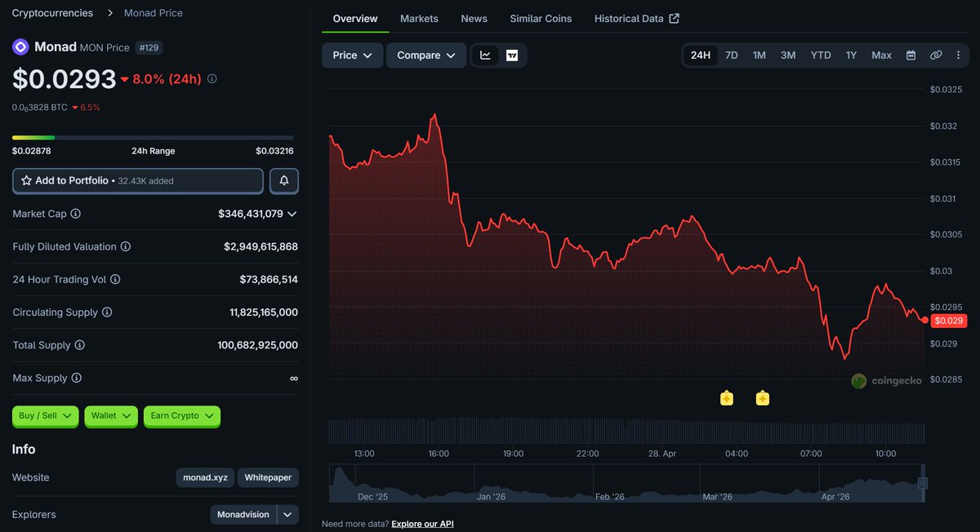980x532 pixels.
Task: Click right handle of chart range navigator
Action: point(924,484)
